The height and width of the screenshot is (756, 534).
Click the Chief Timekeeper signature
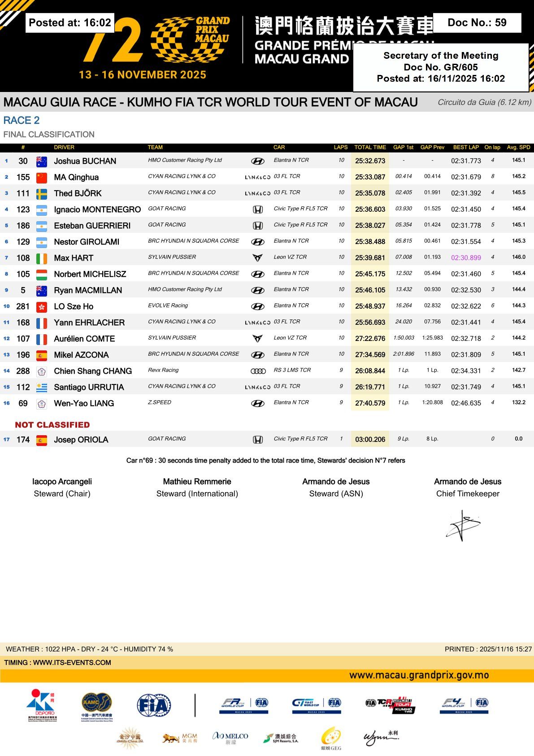463,525
